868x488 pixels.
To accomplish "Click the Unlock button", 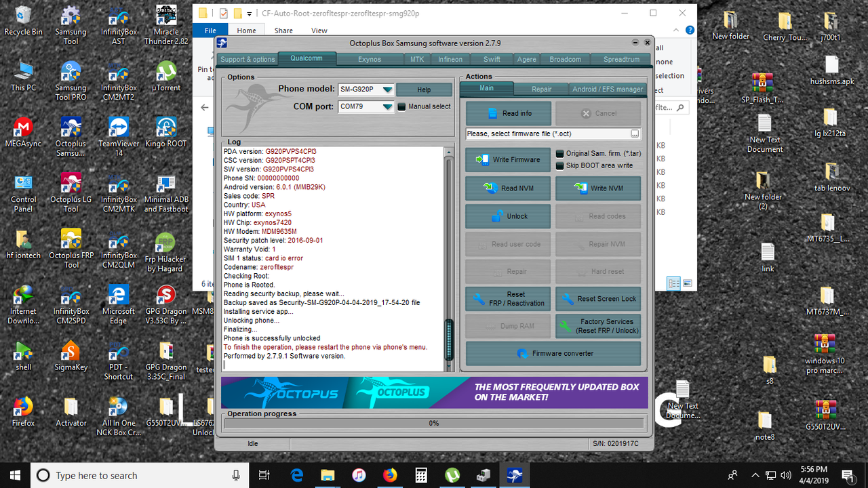I will click(x=508, y=216).
